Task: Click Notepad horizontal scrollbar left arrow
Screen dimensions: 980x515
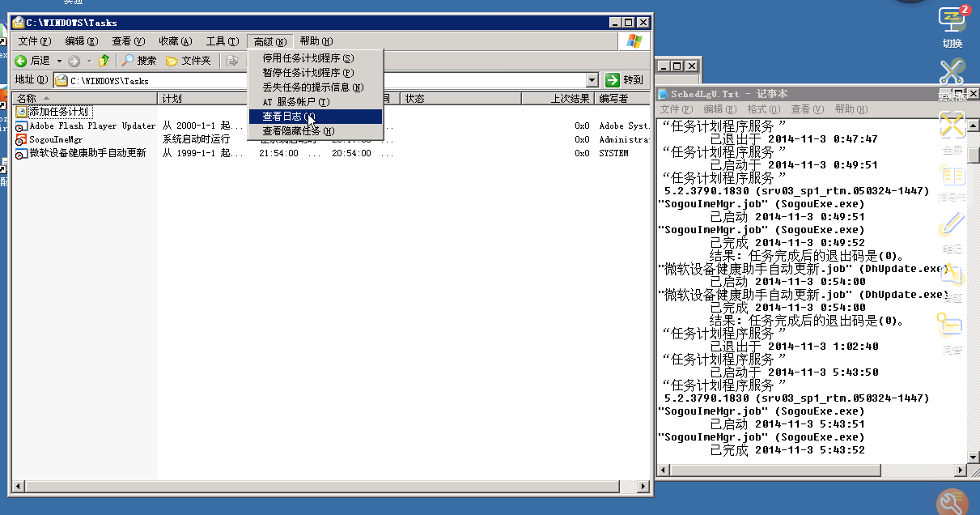Action: click(664, 470)
